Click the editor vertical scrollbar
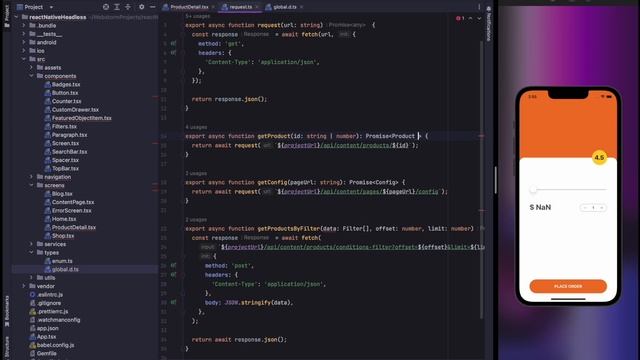This screenshot has width=640, height=360. click(x=482, y=180)
